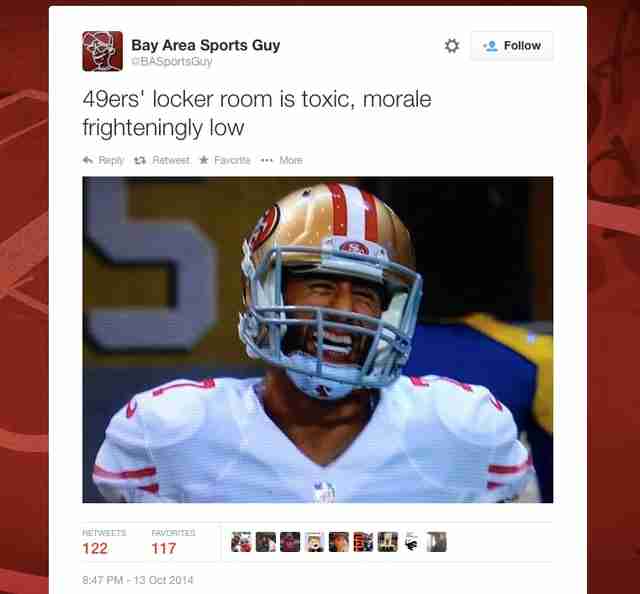640x594 pixels.
Task: View the 117 favorites count
Action: (164, 548)
